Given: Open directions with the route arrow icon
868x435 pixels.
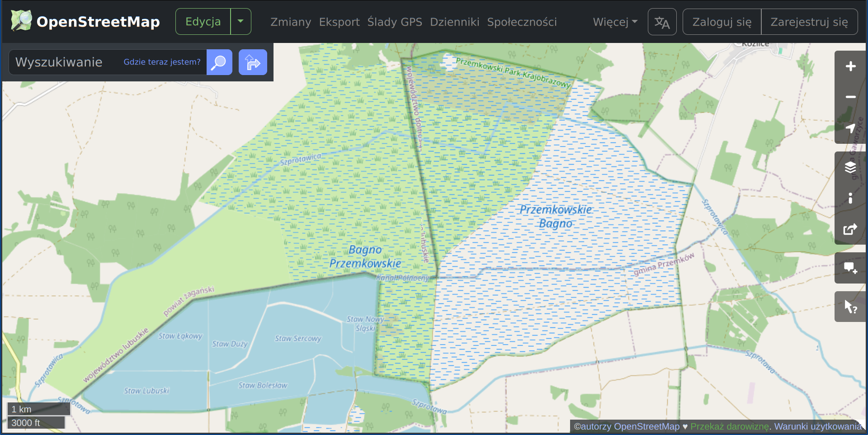Looking at the screenshot, I should coord(253,62).
